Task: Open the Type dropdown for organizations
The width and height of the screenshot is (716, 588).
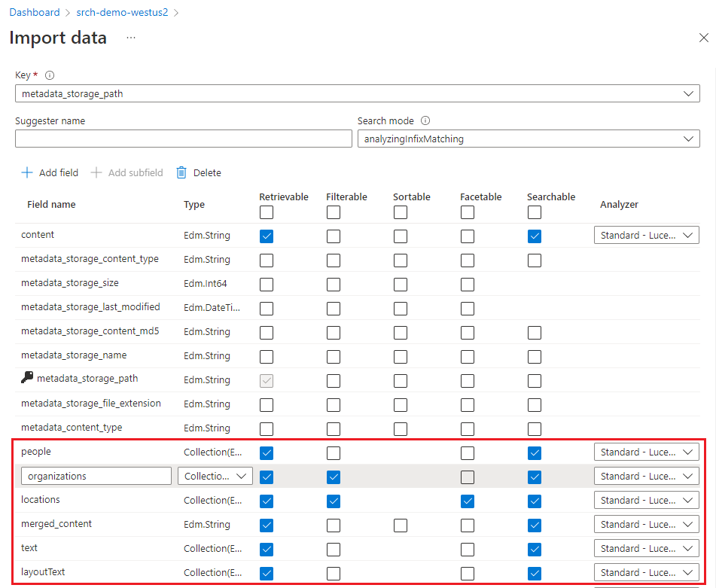Action: click(x=215, y=477)
